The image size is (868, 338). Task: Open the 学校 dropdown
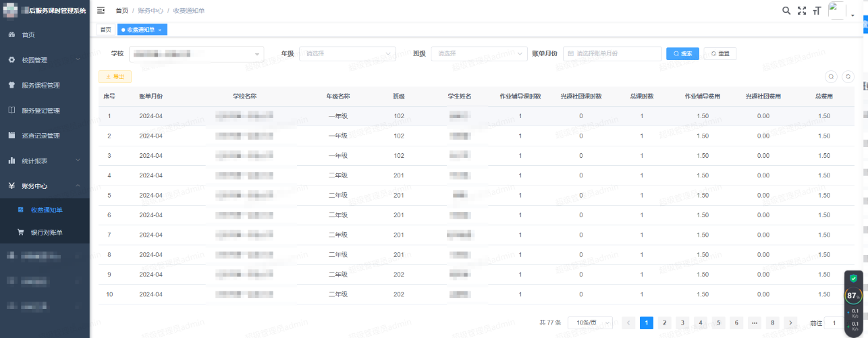pyautogui.click(x=196, y=53)
